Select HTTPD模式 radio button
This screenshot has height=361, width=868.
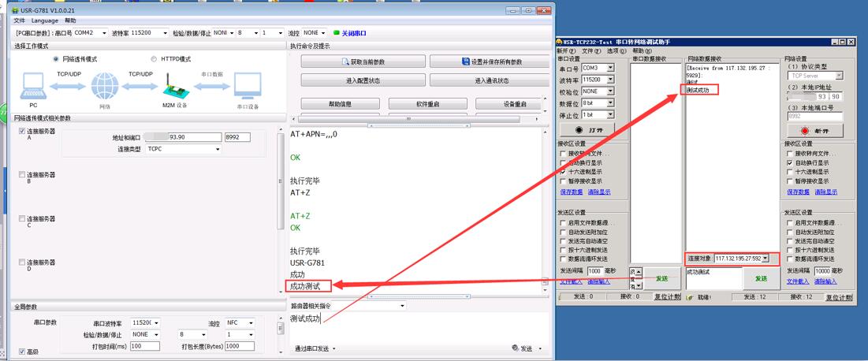154,59
